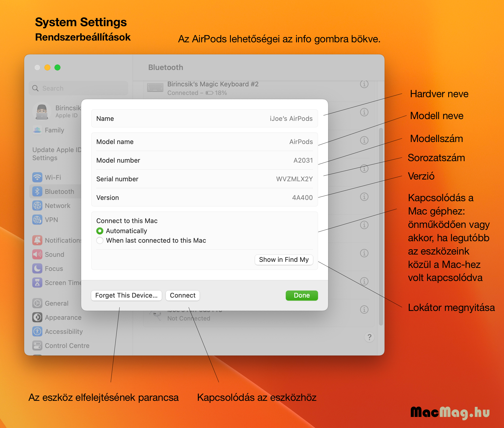Click the Bluetooth list scrollbar
This screenshot has height=428, width=504.
[x=381, y=227]
